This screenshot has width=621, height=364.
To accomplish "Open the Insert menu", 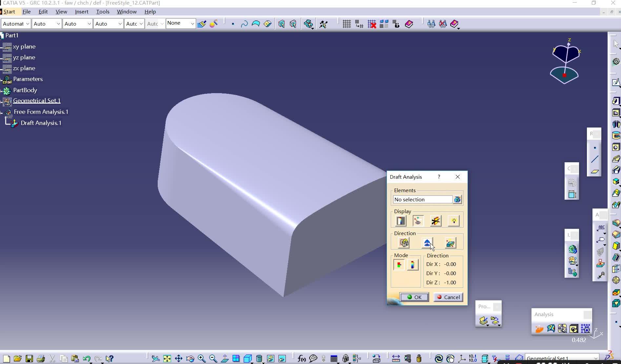I will point(81,11).
